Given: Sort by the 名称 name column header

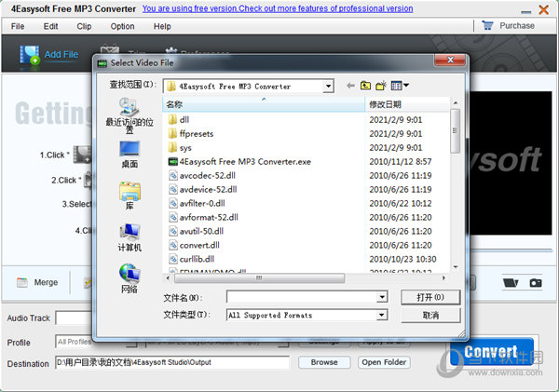Looking at the screenshot, I should click(264, 104).
